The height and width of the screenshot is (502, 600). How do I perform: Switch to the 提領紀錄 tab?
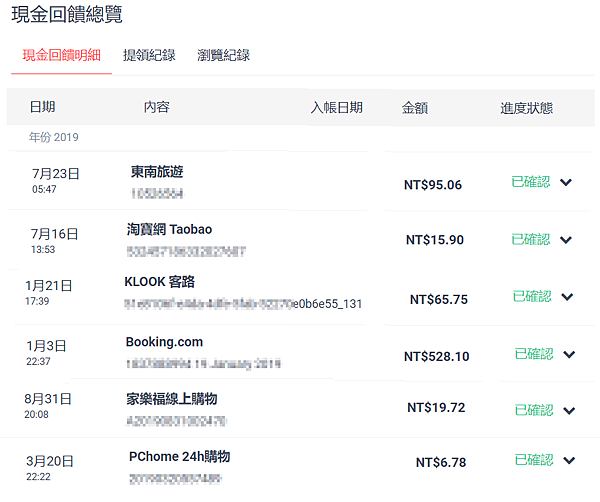click(x=147, y=56)
